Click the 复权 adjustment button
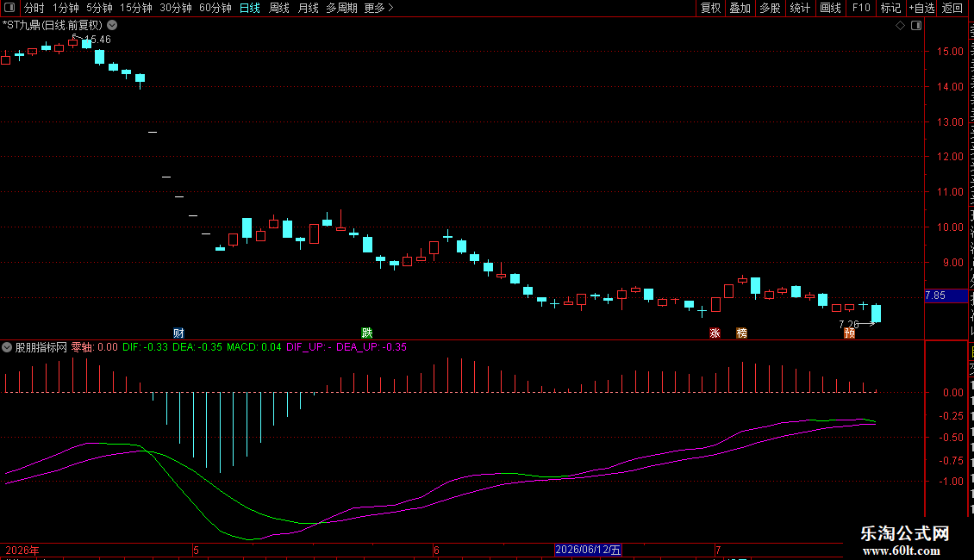Viewport: 974px width, 560px height. [710, 8]
